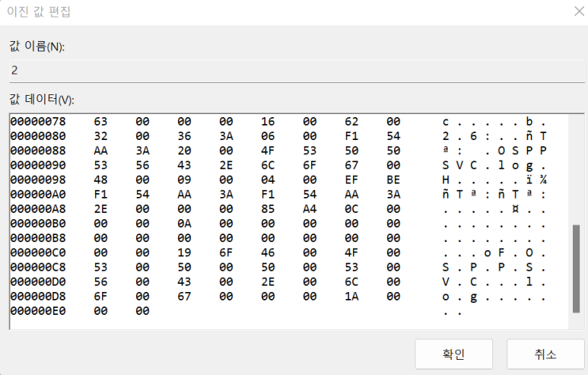Click ASCII character F in row 000000C0
The image size is (588, 375).
coord(501,253)
